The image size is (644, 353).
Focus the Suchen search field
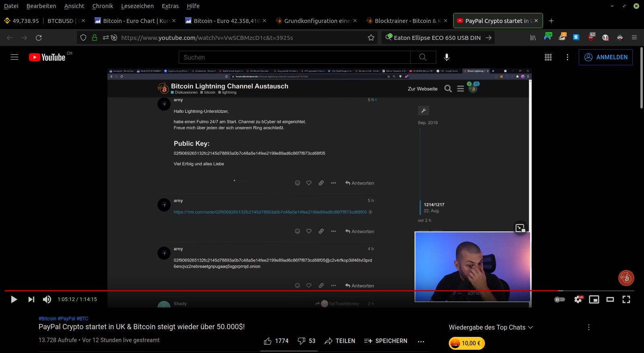pyautogui.click(x=295, y=57)
